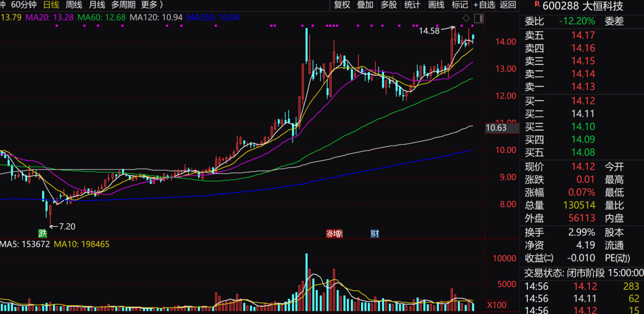
Task: Toggle the 叠加 overlay option
Action: pyautogui.click(x=365, y=5)
